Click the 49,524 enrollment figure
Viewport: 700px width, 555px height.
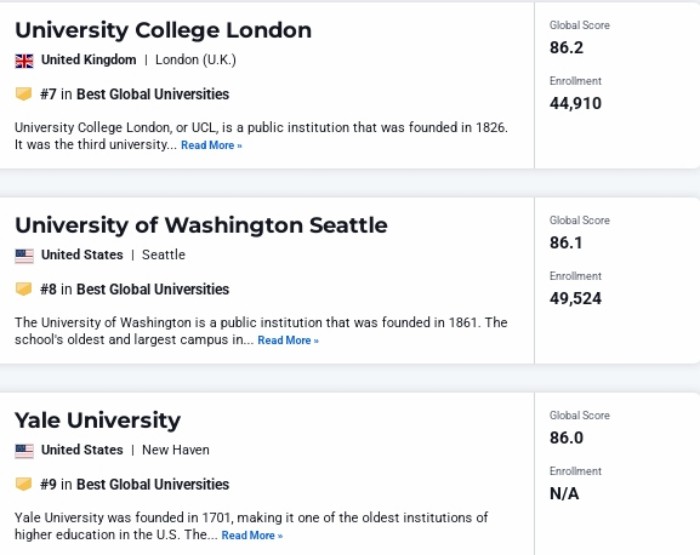tap(575, 298)
